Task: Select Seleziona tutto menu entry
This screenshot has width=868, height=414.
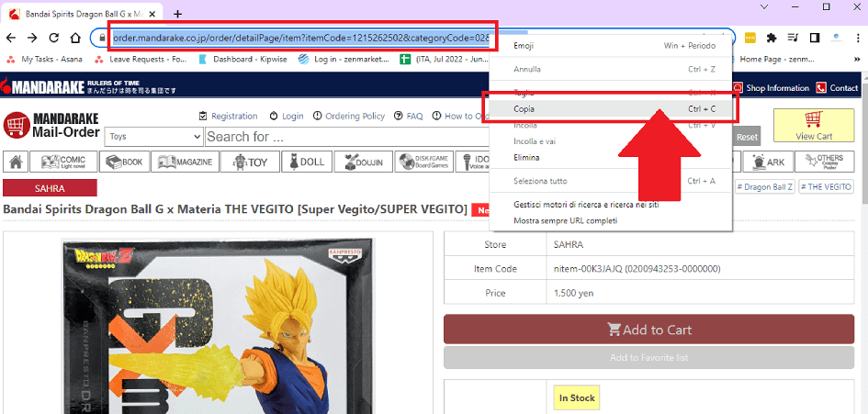Action: [x=611, y=181]
